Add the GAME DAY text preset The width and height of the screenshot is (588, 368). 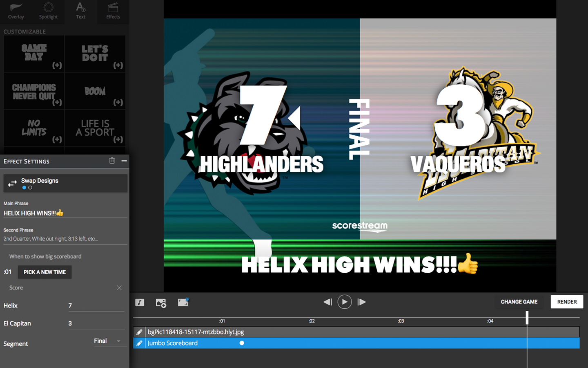click(x=34, y=54)
